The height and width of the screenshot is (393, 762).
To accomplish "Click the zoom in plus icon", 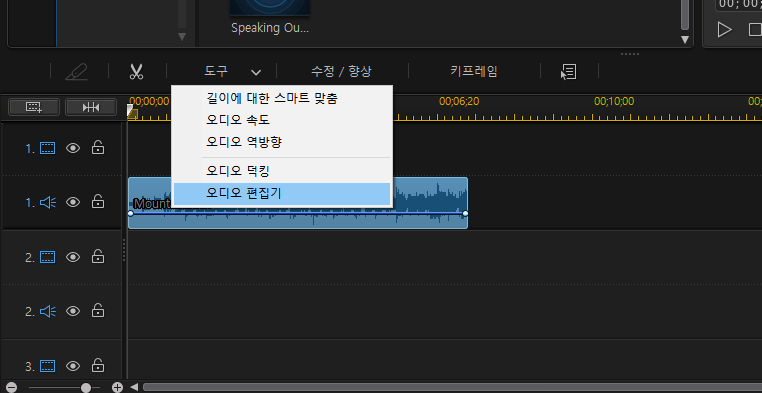I will point(117,387).
